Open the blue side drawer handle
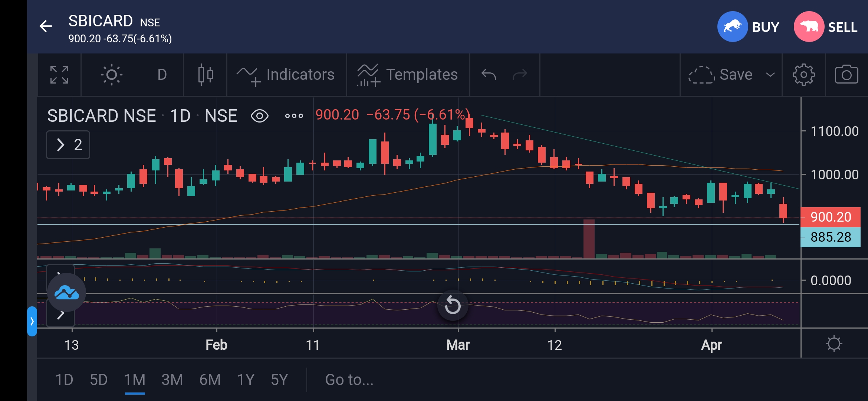The width and height of the screenshot is (868, 401). coord(32,321)
